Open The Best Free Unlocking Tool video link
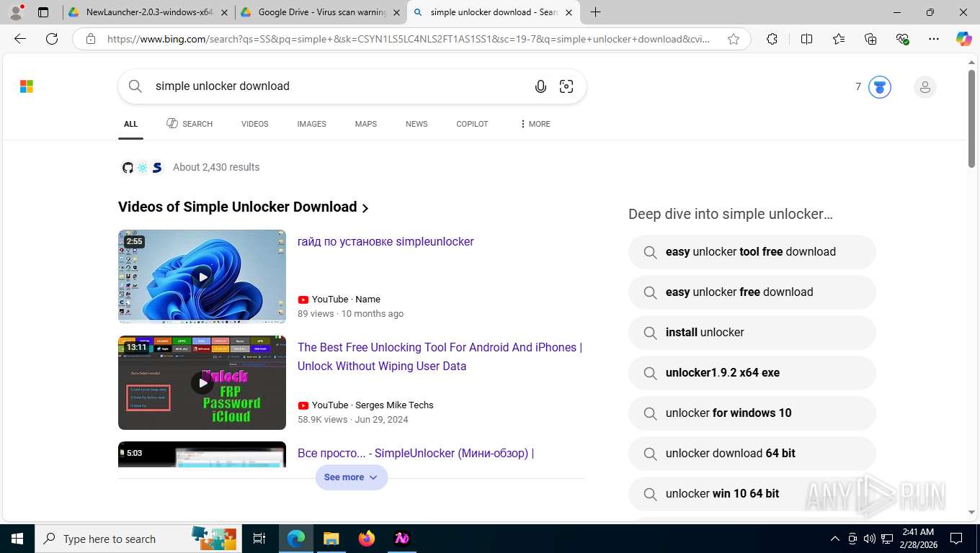 440,356
